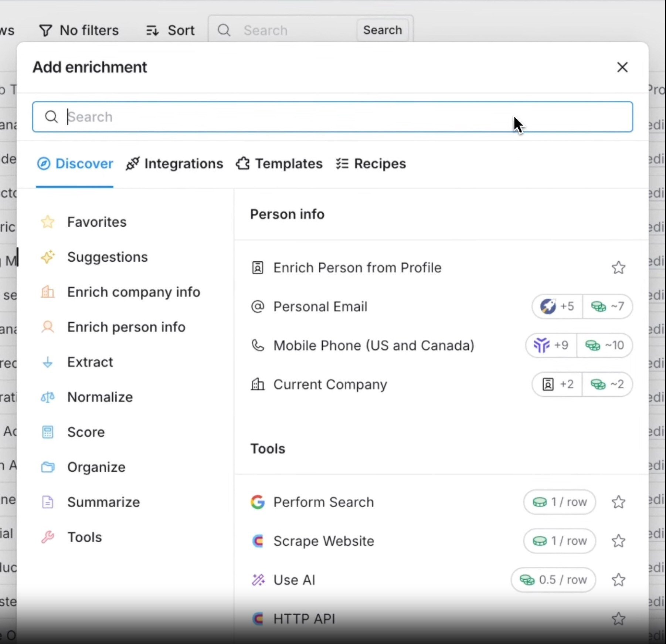Screen dimensions: 666x644
Task: Open the Sort options
Action: [x=170, y=30]
